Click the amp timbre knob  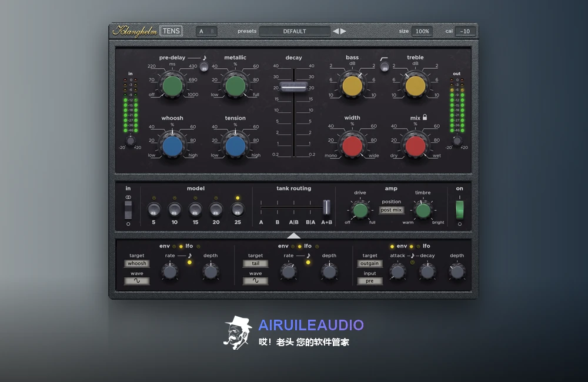click(x=423, y=210)
